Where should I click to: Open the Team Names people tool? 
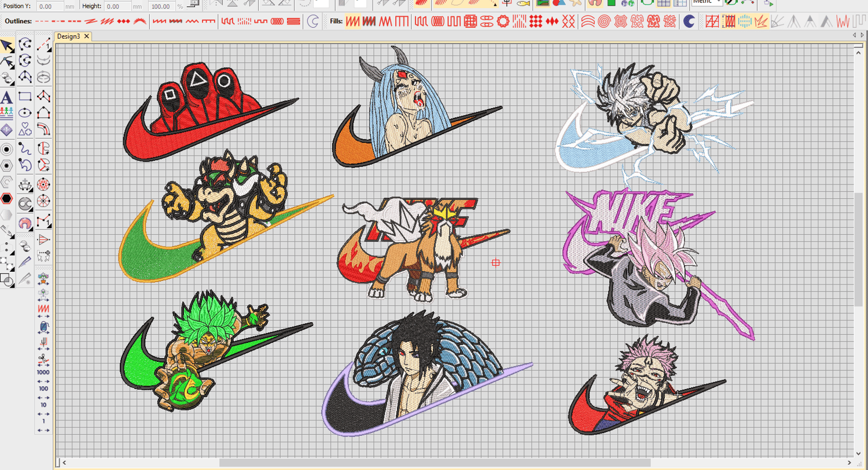[x=7, y=113]
